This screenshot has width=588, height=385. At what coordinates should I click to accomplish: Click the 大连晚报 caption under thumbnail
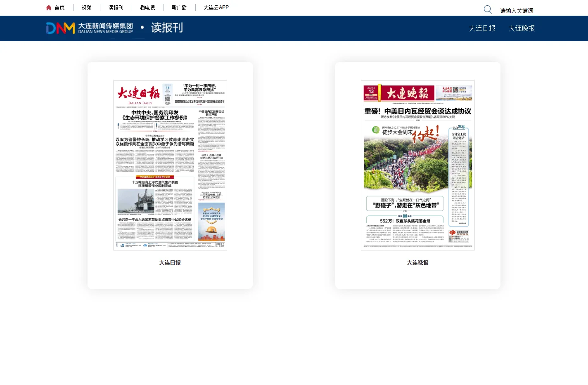coord(418,262)
